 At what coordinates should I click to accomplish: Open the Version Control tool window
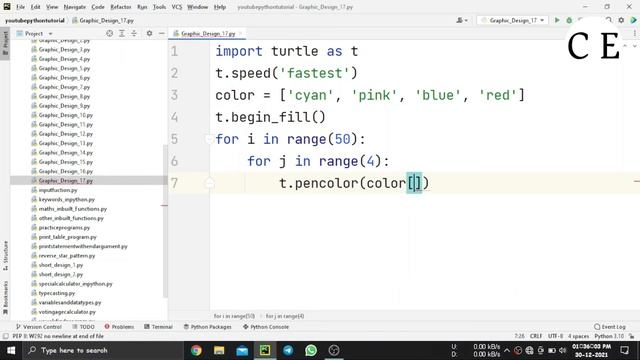[38, 327]
